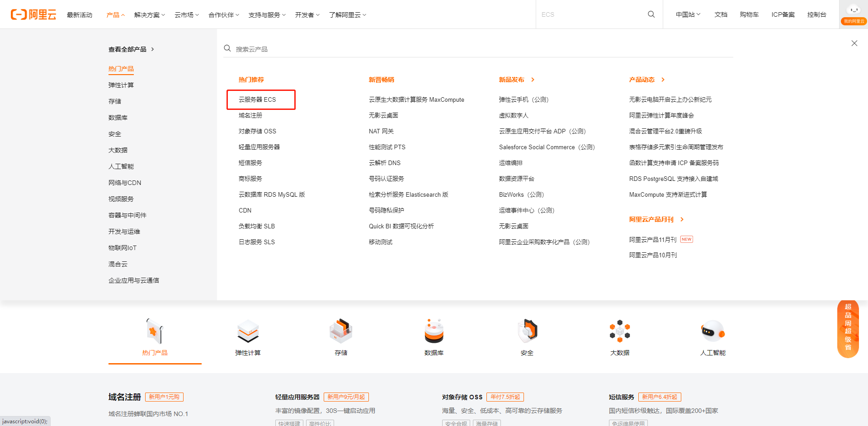Open Quick BI 数据可视化分析 link
The height and width of the screenshot is (426, 868).
coord(401,226)
